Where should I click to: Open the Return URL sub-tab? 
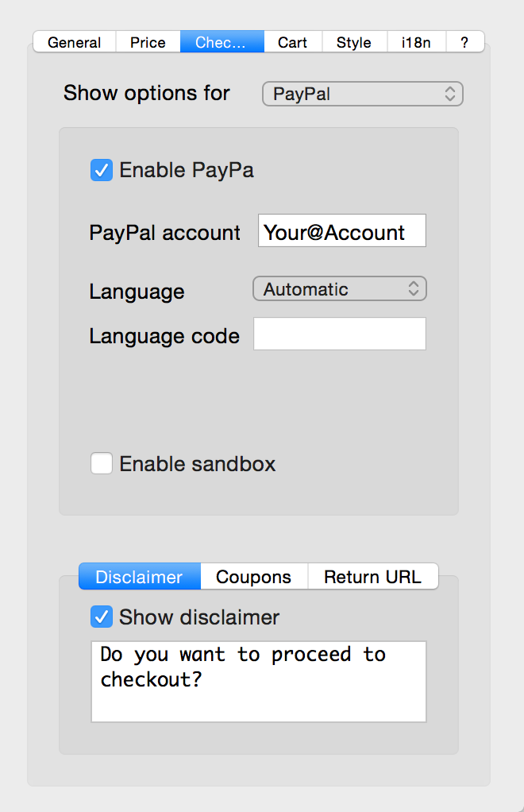[373, 576]
